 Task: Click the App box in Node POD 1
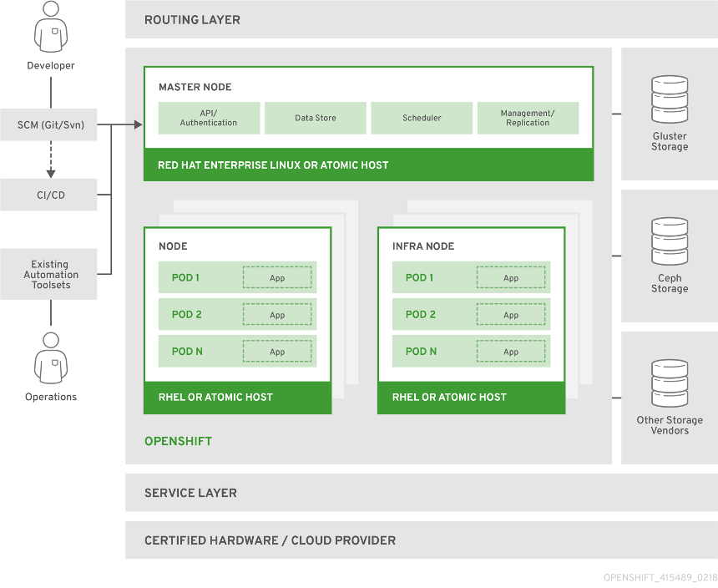(277, 278)
